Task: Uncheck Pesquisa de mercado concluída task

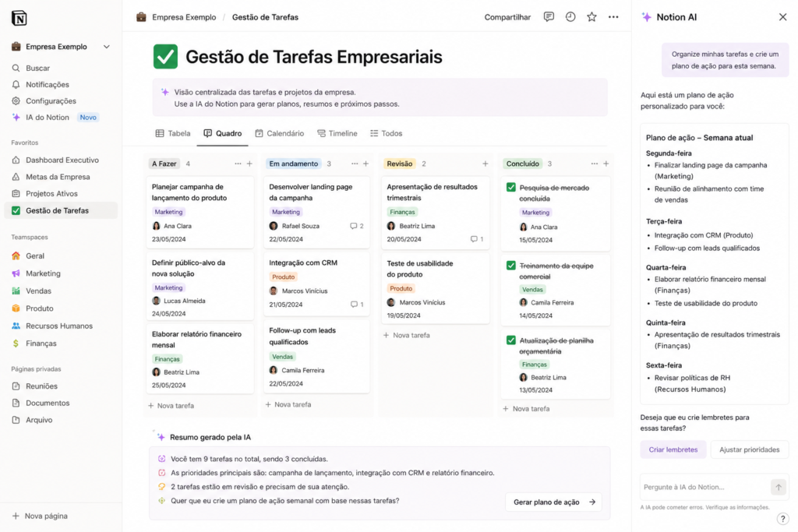Action: 511,187
